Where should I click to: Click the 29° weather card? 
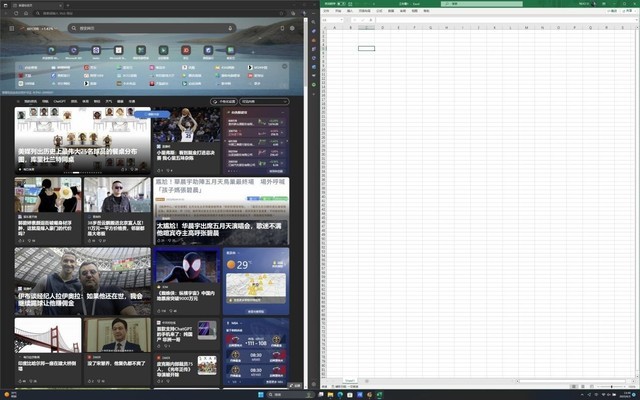tap(256, 277)
